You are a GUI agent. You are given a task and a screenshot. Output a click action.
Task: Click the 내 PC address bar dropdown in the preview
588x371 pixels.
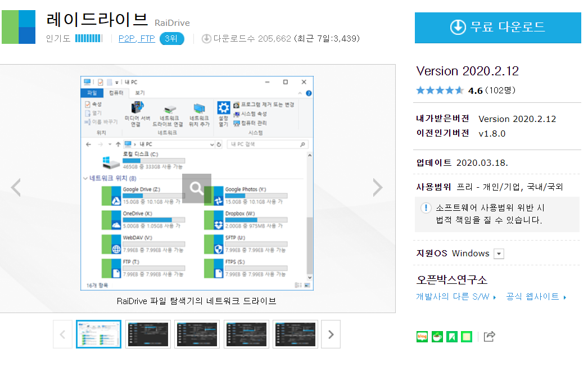click(x=212, y=144)
